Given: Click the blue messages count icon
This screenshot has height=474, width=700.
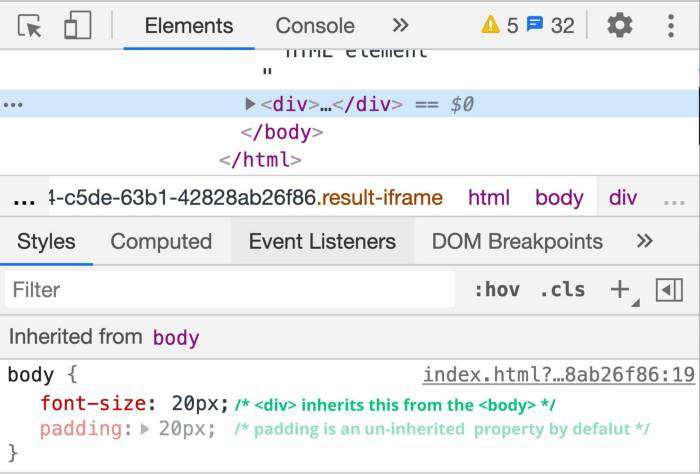Looking at the screenshot, I should pyautogui.click(x=535, y=24).
